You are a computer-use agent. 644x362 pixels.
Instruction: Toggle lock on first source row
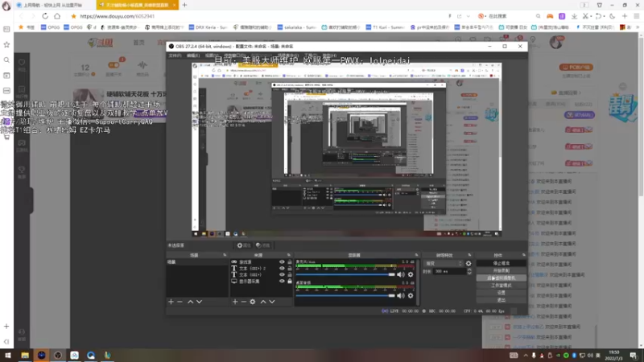pyautogui.click(x=290, y=262)
